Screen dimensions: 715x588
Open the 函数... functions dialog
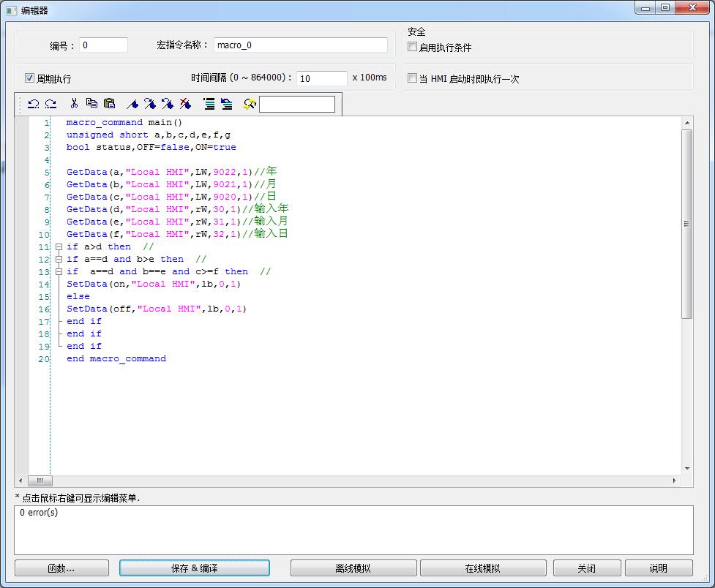(x=61, y=568)
